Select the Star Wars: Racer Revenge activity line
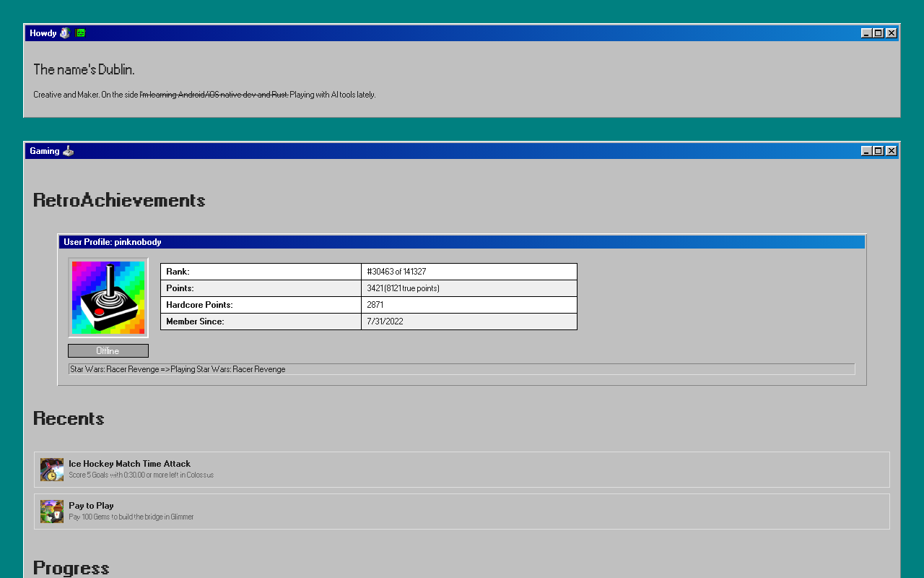 pyautogui.click(x=462, y=369)
